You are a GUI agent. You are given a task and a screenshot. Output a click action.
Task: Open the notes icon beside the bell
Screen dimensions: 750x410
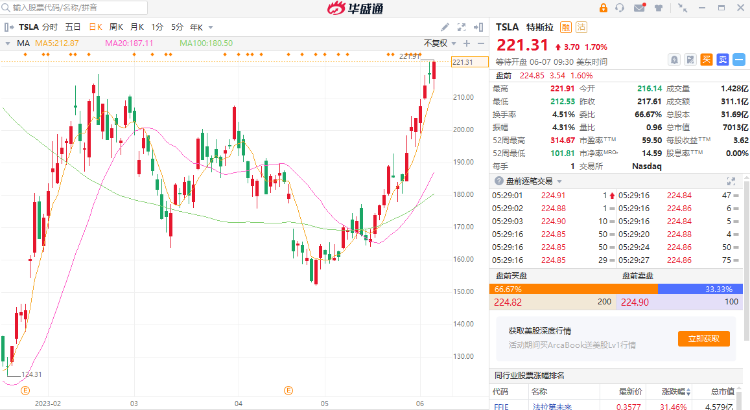tap(690, 60)
